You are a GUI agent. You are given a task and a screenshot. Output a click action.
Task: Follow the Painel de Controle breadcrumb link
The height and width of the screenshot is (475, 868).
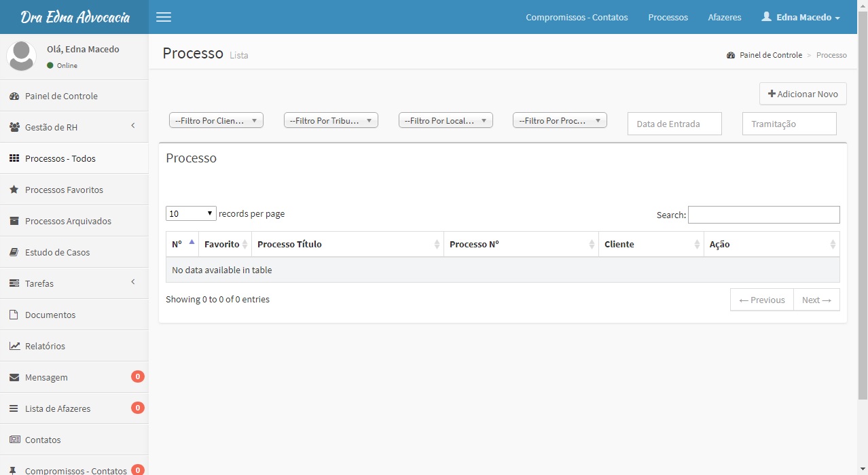tap(770, 55)
